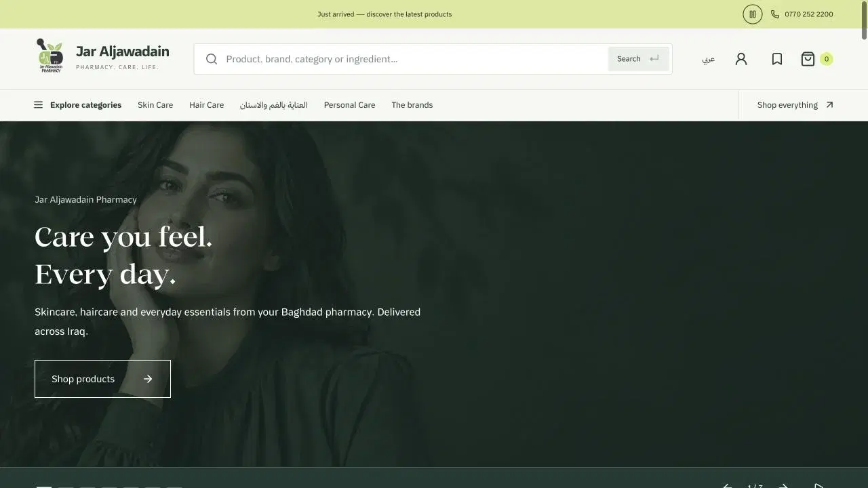Click the magnifier icon in search box
This screenshot has height=488, width=868.
point(212,59)
